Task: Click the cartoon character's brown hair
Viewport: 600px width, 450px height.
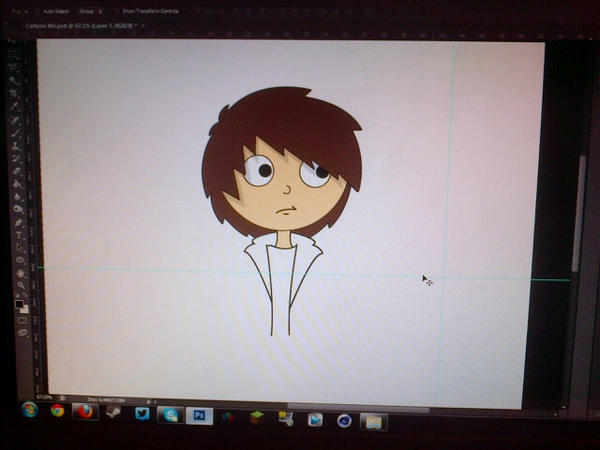Action: (x=291, y=122)
